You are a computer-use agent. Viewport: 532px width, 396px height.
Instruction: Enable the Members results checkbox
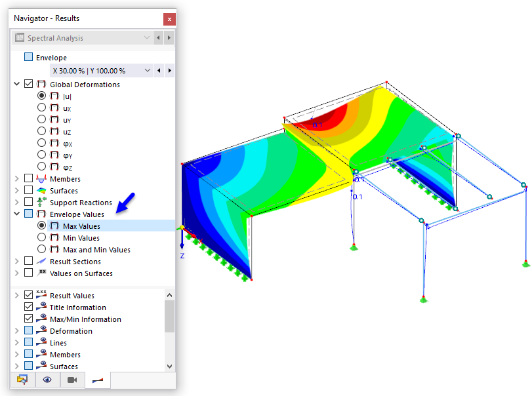[x=28, y=178]
